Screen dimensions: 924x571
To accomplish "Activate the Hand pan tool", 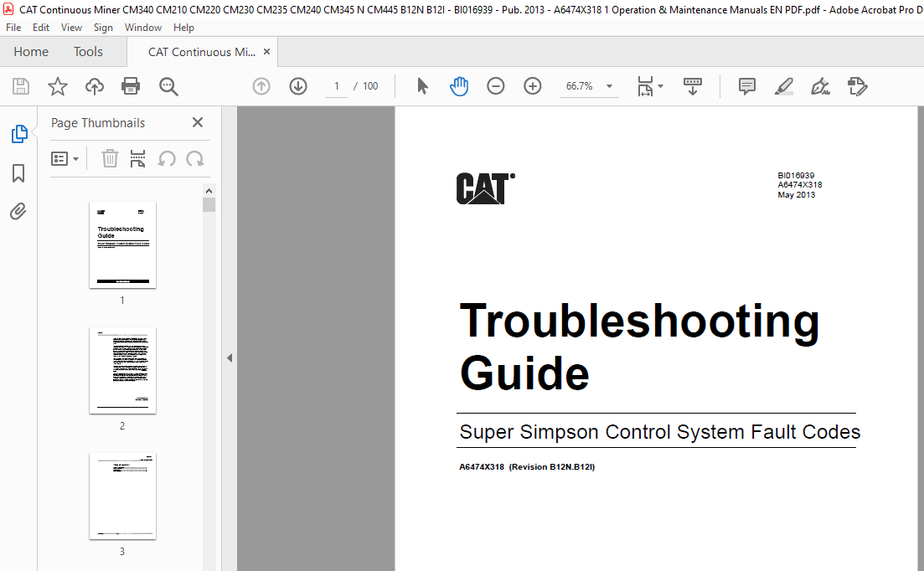I will (x=459, y=86).
